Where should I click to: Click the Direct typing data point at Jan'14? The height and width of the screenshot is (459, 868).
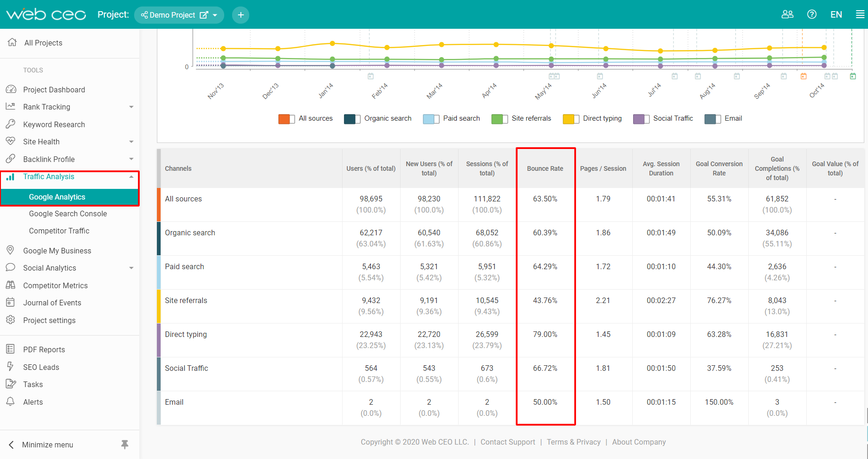click(x=332, y=43)
